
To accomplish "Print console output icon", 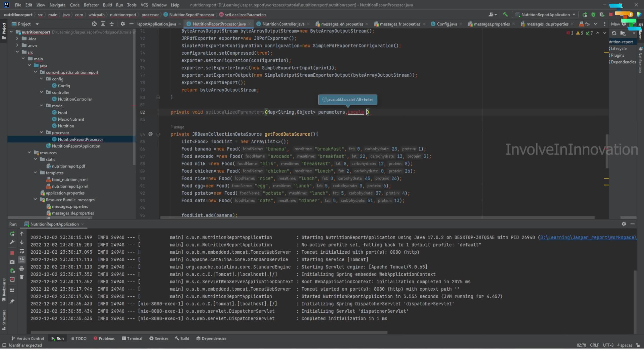I will (x=22, y=269).
